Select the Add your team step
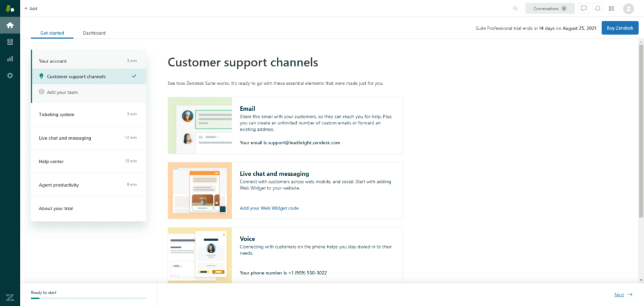Viewport: 644px width, 306px height. pyautogui.click(x=89, y=92)
